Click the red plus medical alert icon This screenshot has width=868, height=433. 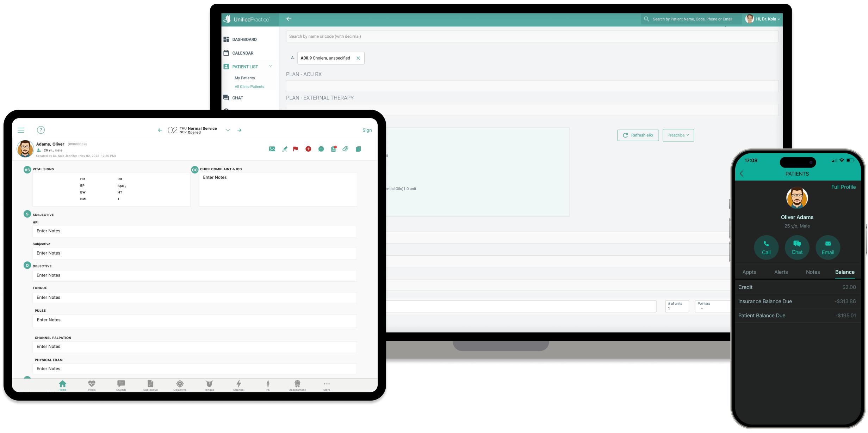point(308,149)
